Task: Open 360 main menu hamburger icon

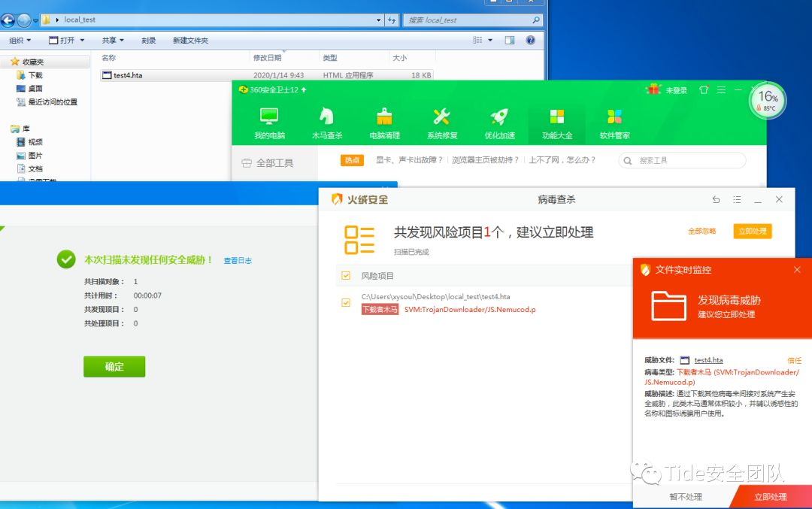Action: [721, 89]
